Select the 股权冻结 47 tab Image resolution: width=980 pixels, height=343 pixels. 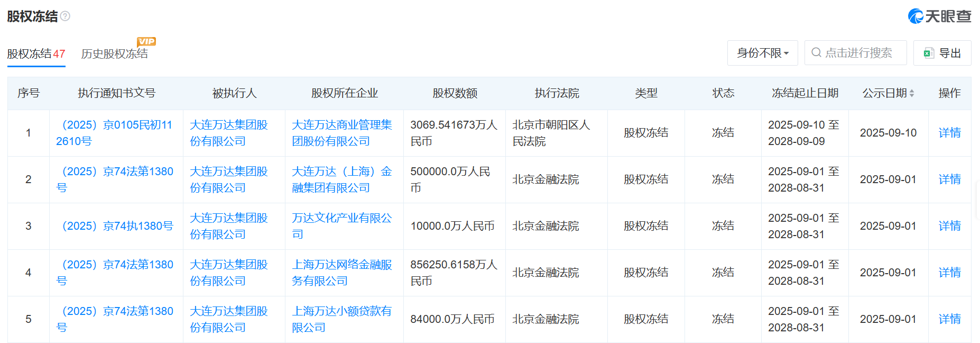(x=36, y=54)
